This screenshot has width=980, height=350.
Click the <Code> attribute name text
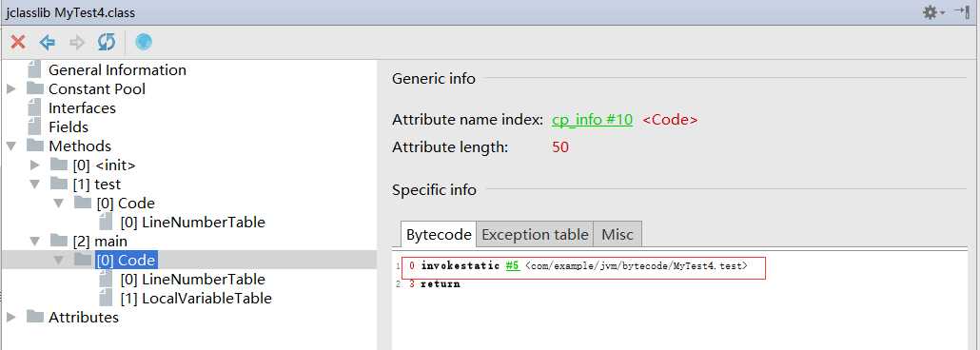pos(670,120)
